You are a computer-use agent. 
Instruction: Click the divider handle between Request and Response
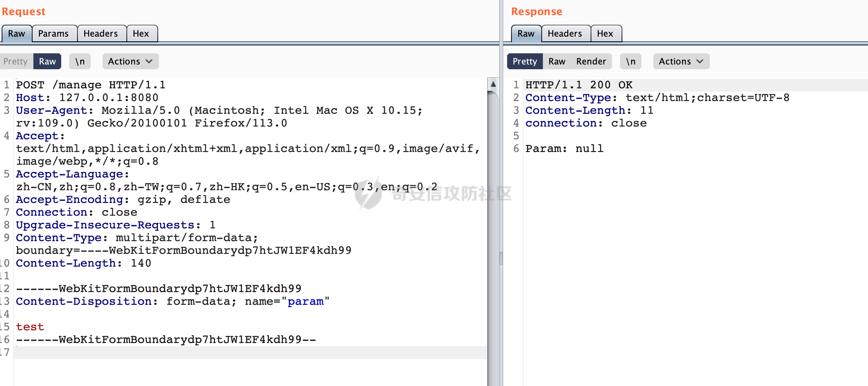[501, 259]
